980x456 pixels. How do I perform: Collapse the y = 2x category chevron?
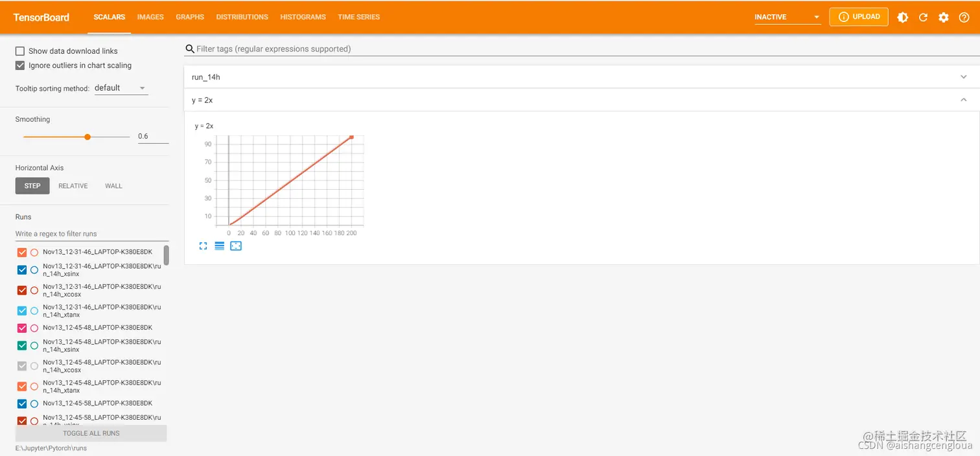click(x=963, y=100)
